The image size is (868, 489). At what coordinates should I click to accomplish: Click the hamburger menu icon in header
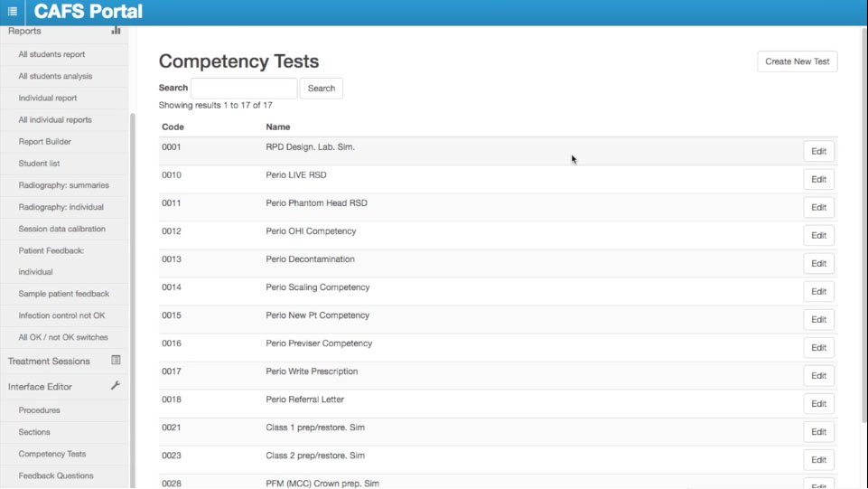pos(13,12)
